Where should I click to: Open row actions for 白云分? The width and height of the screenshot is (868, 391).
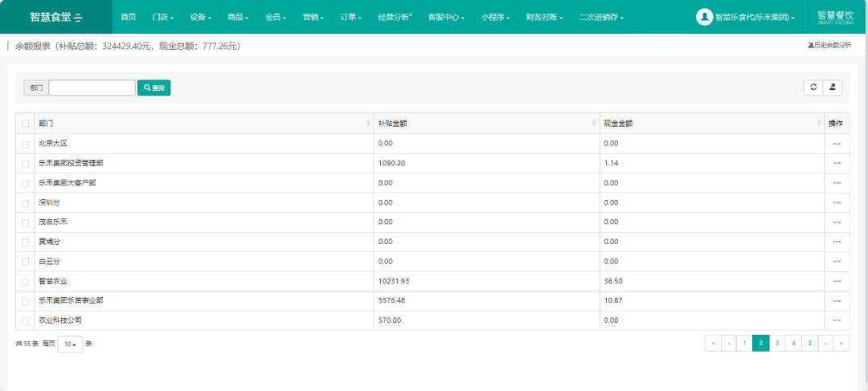click(x=837, y=262)
